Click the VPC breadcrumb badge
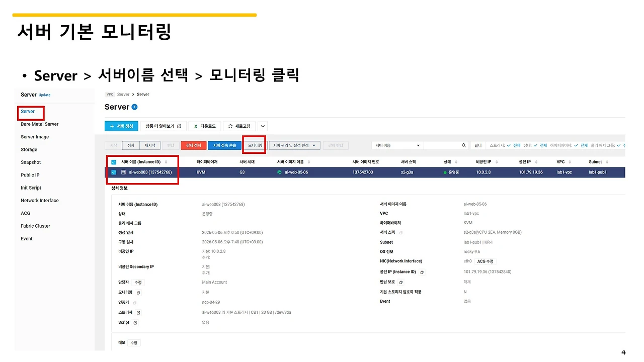 (110, 95)
